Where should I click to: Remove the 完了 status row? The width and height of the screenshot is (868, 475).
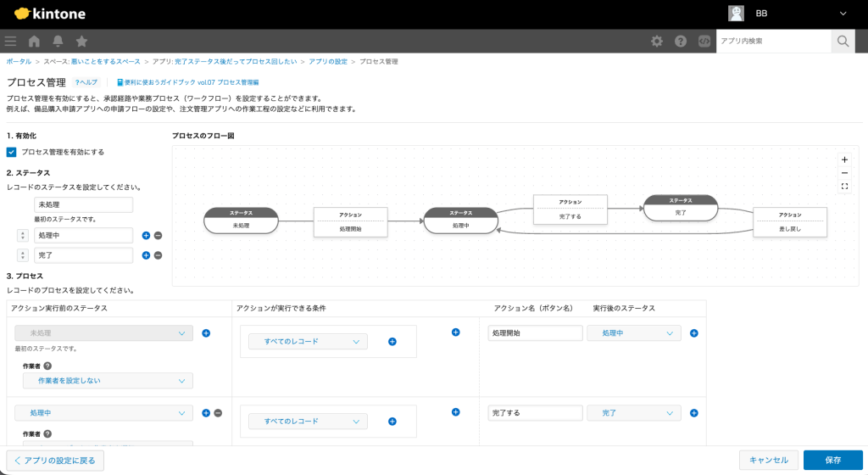coord(158,255)
